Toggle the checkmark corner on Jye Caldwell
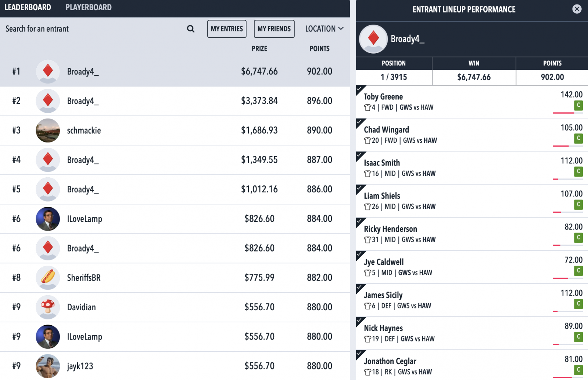The height and width of the screenshot is (380, 588). click(360, 254)
